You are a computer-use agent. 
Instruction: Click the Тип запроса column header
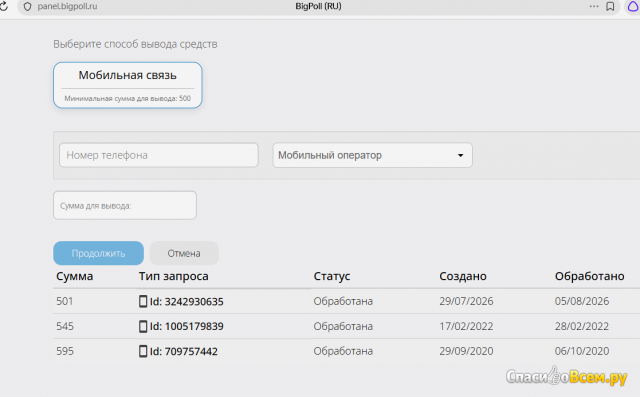coord(173,276)
